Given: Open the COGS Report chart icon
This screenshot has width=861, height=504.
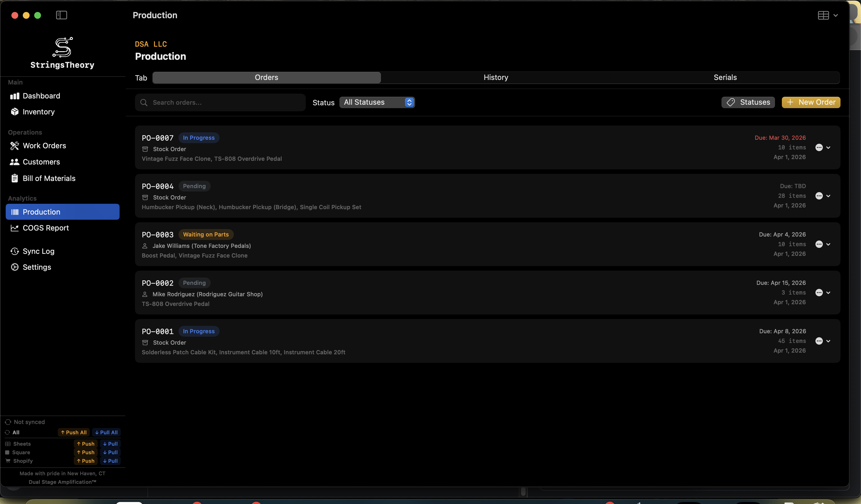Looking at the screenshot, I should (15, 228).
